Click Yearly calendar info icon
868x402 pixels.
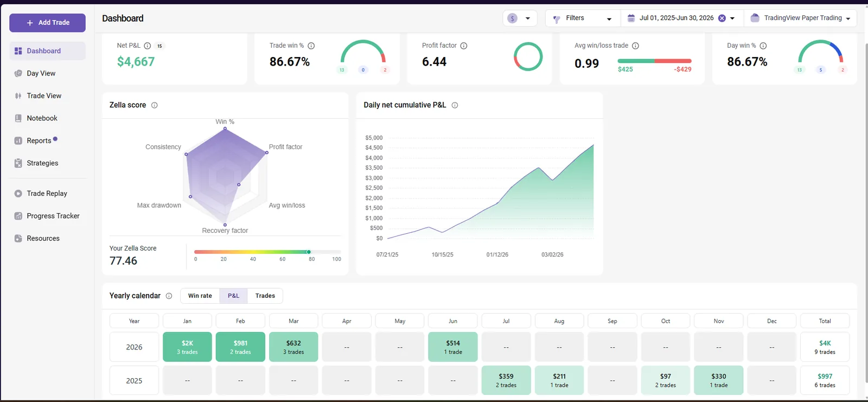(x=169, y=296)
